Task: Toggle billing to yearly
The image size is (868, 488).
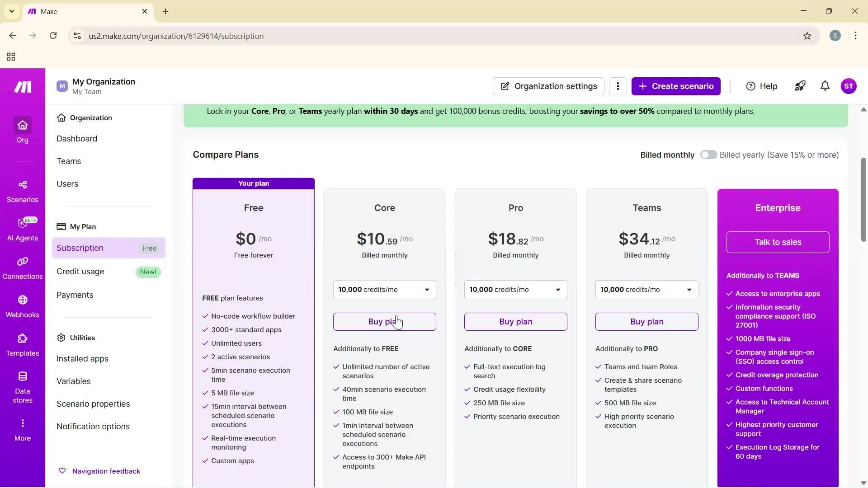Action: pos(708,155)
